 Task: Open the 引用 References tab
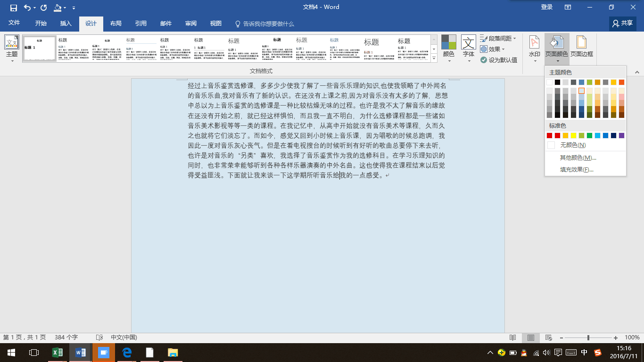click(140, 24)
